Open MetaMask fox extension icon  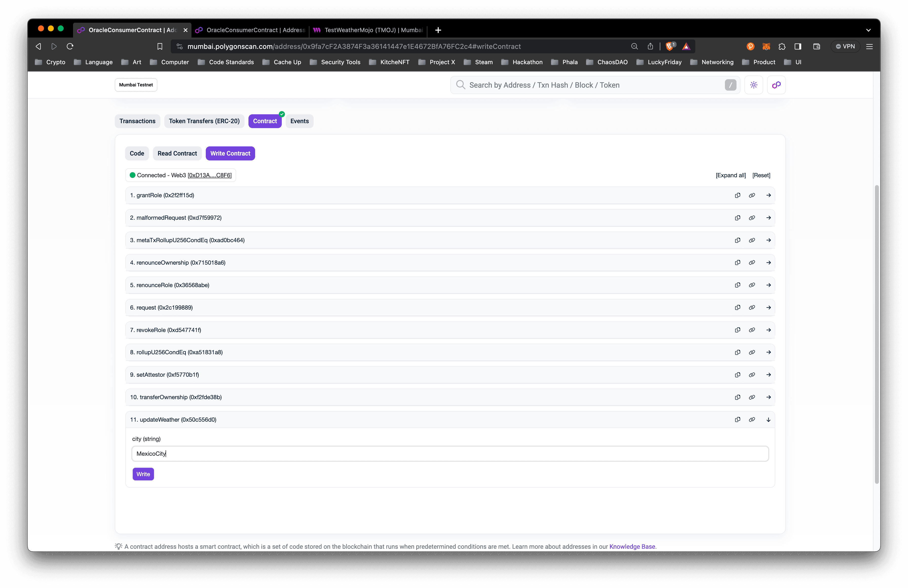pos(766,47)
